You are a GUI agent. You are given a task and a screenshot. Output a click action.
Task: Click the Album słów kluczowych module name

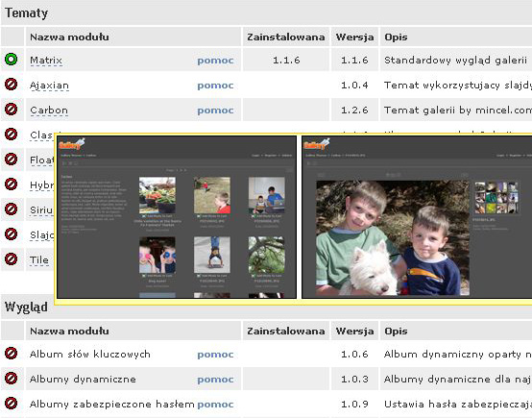[90, 355]
